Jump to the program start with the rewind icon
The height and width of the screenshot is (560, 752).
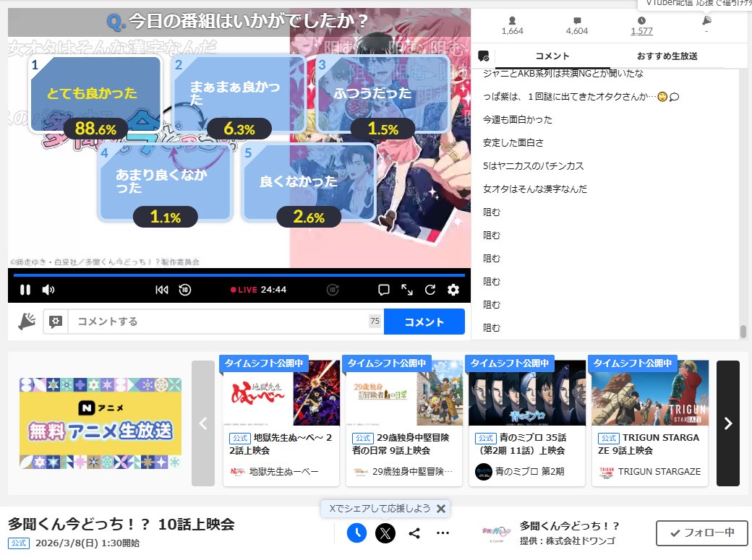162,289
